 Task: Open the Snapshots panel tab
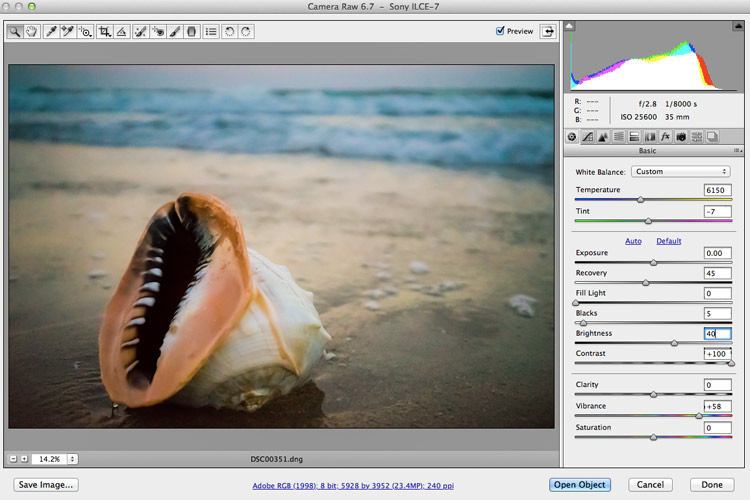tap(712, 137)
